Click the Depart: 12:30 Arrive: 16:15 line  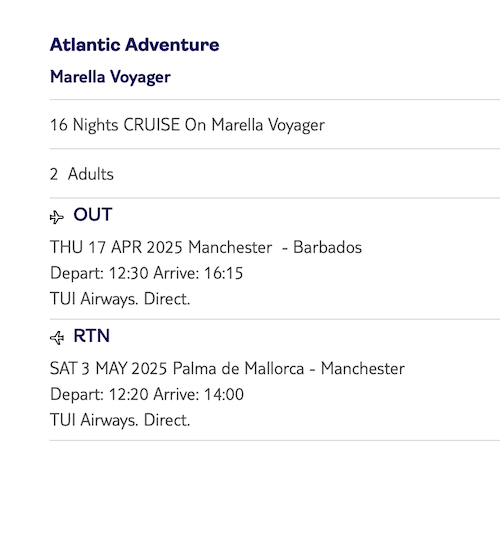(x=147, y=273)
